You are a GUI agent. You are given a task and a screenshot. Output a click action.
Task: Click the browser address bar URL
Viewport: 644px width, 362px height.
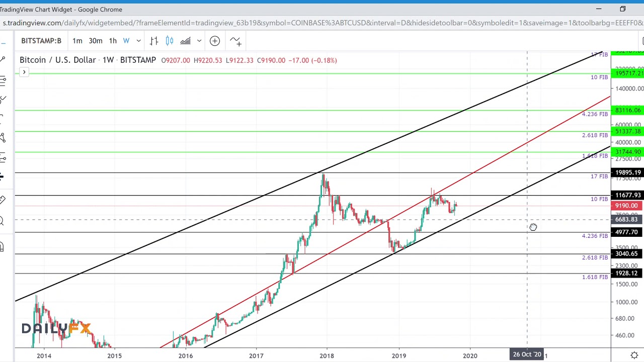pyautogui.click(x=322, y=23)
